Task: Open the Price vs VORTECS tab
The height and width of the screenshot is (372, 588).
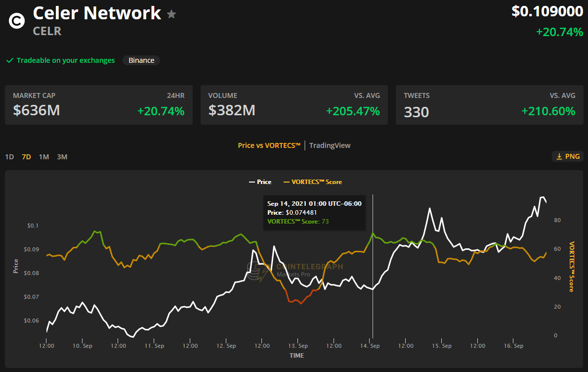Action: pyautogui.click(x=269, y=145)
